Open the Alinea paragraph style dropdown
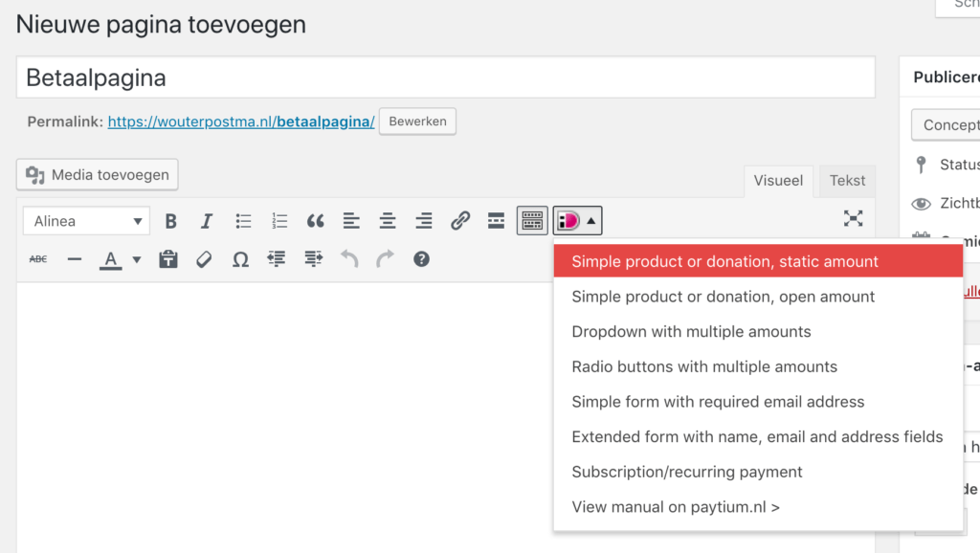 tap(86, 220)
